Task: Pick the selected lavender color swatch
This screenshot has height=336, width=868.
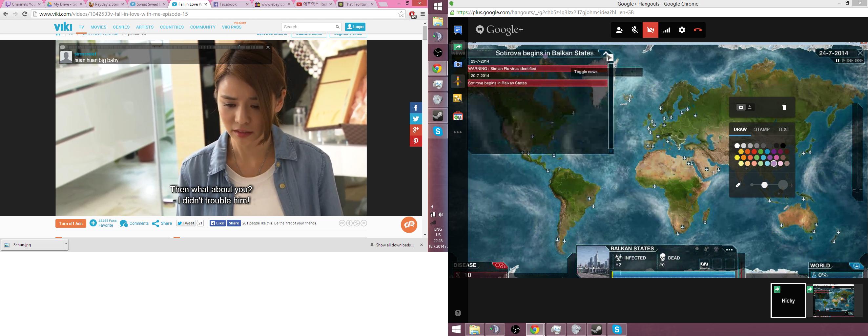Action: (774, 163)
